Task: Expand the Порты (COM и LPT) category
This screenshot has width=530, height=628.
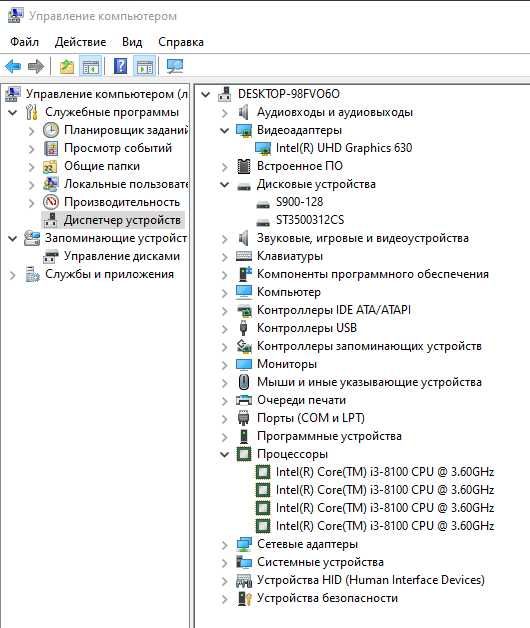Action: 224,419
